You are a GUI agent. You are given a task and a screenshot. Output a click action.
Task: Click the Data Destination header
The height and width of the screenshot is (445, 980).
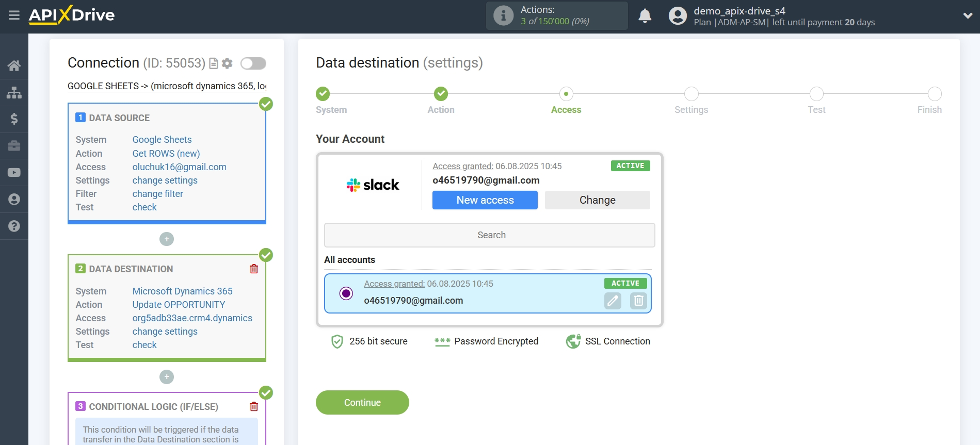(x=131, y=269)
